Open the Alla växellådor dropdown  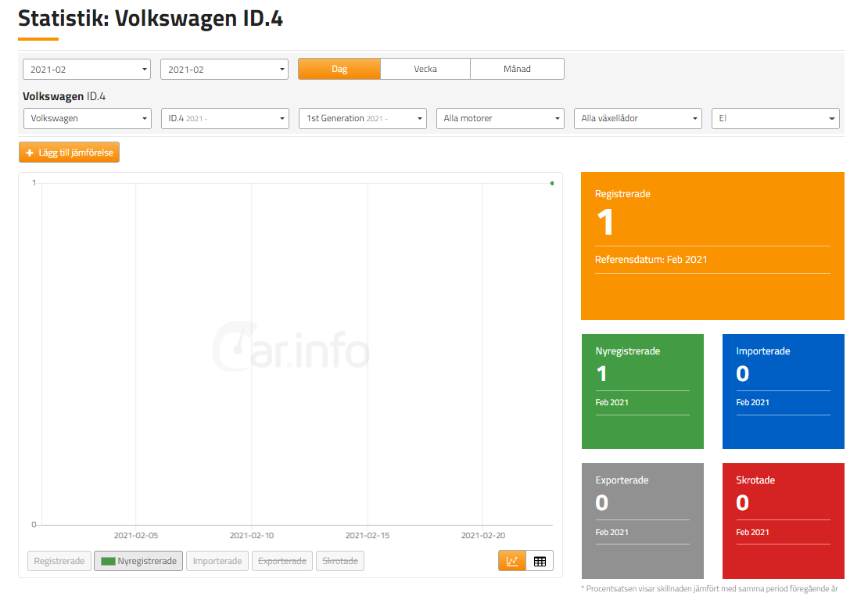tap(638, 119)
